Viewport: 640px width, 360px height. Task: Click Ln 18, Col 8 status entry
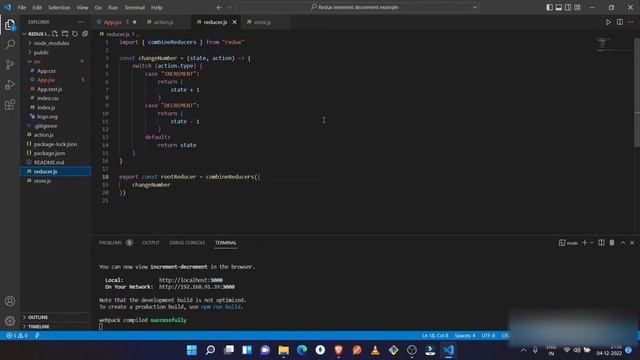[435, 336]
